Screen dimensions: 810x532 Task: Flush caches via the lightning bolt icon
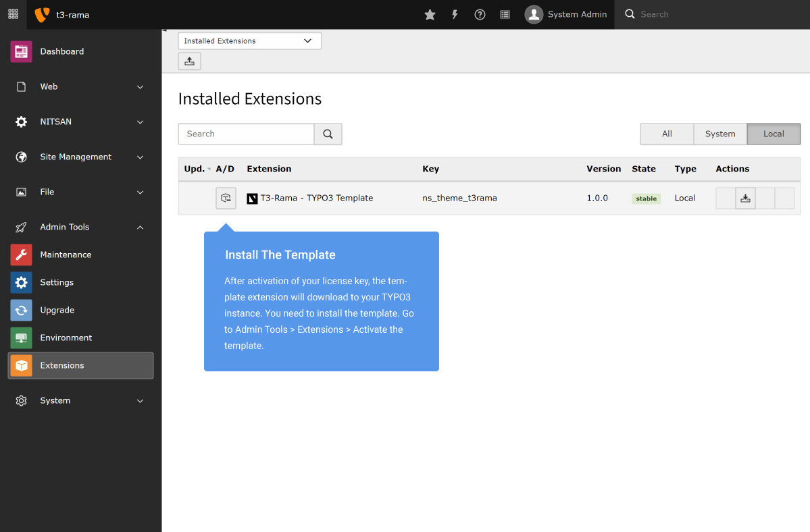pos(455,14)
